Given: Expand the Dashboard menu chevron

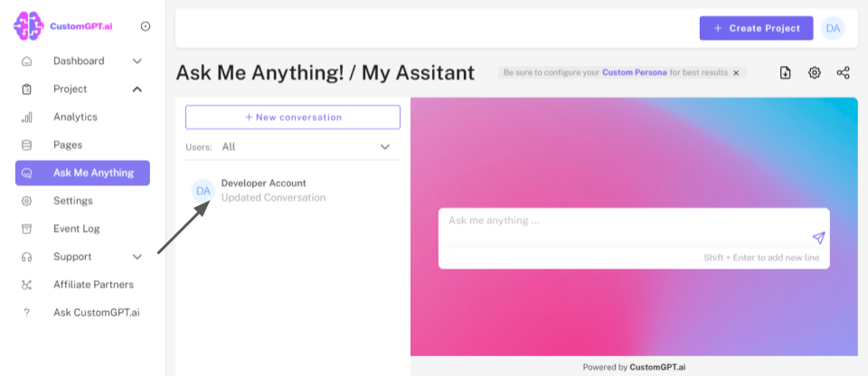Looking at the screenshot, I should pyautogui.click(x=137, y=61).
